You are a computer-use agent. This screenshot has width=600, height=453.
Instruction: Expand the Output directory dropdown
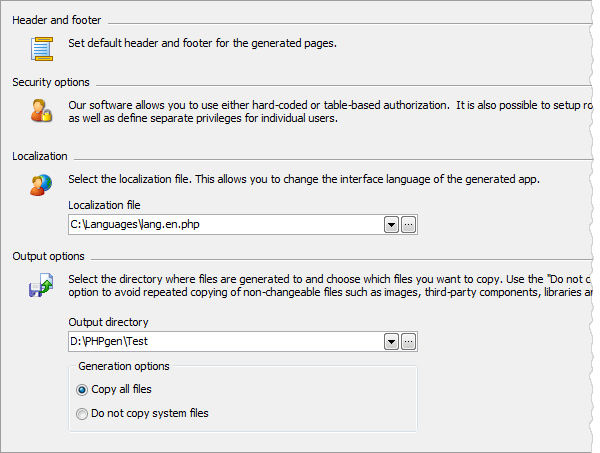392,343
